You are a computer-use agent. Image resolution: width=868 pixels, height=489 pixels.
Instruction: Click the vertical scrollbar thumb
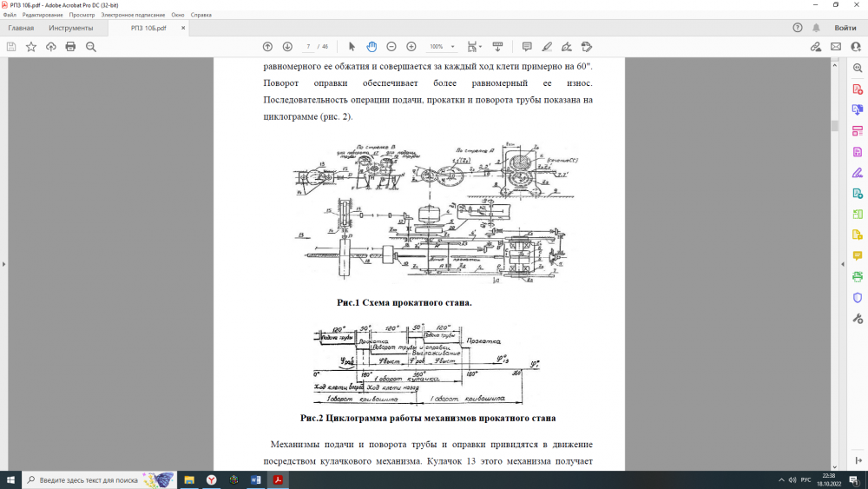pos(835,125)
